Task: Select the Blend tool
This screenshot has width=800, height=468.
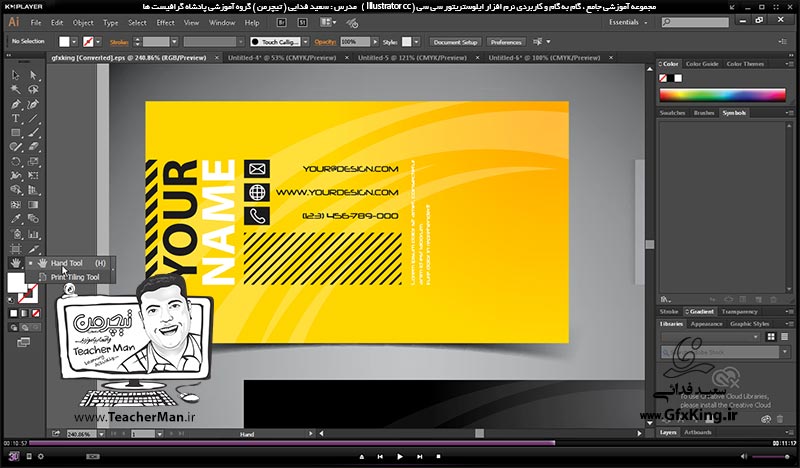Action: (33, 219)
